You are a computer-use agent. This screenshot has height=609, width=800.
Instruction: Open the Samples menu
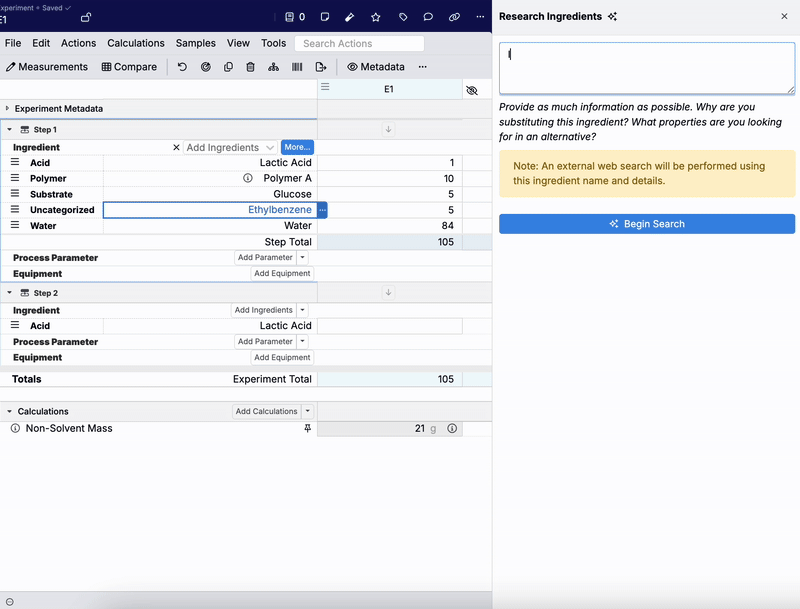click(196, 43)
